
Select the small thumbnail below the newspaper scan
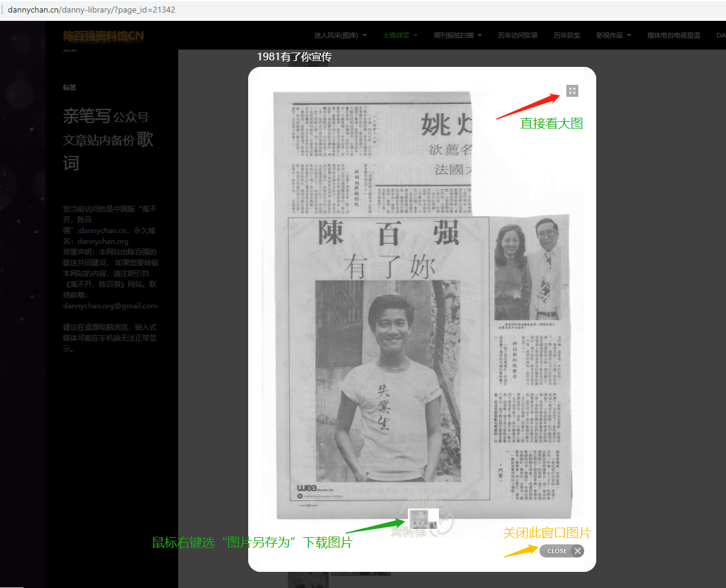pos(423,518)
